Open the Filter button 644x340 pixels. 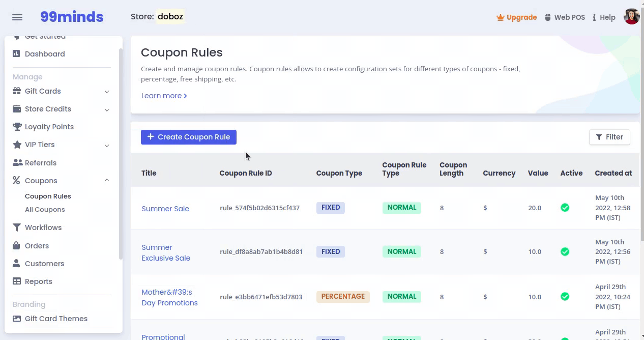[x=609, y=137]
